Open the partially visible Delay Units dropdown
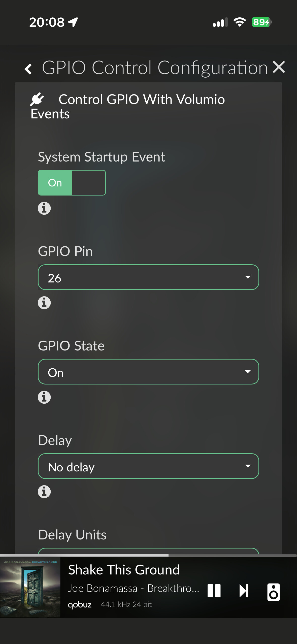The image size is (297, 644). 148,551
